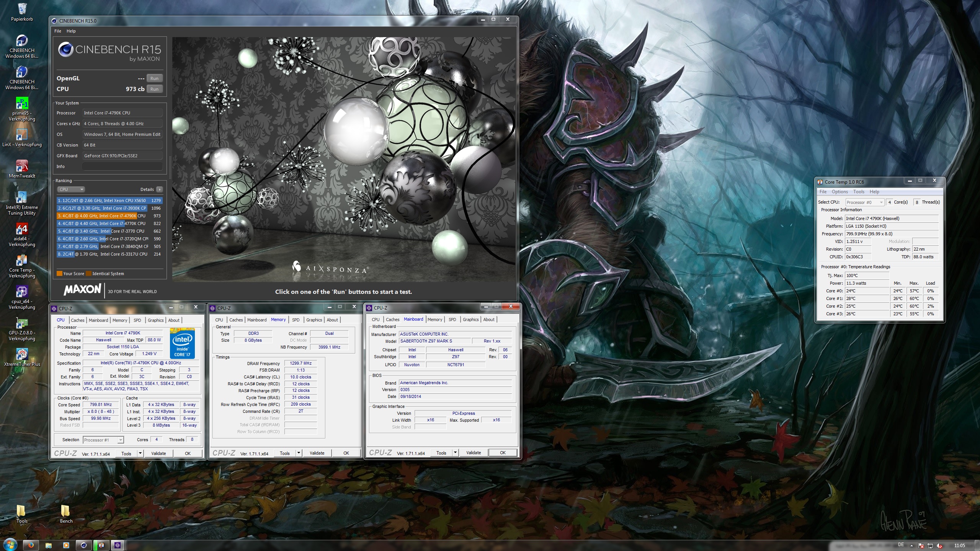Open the Select CPU dropdown in Core Temp

coord(865,202)
